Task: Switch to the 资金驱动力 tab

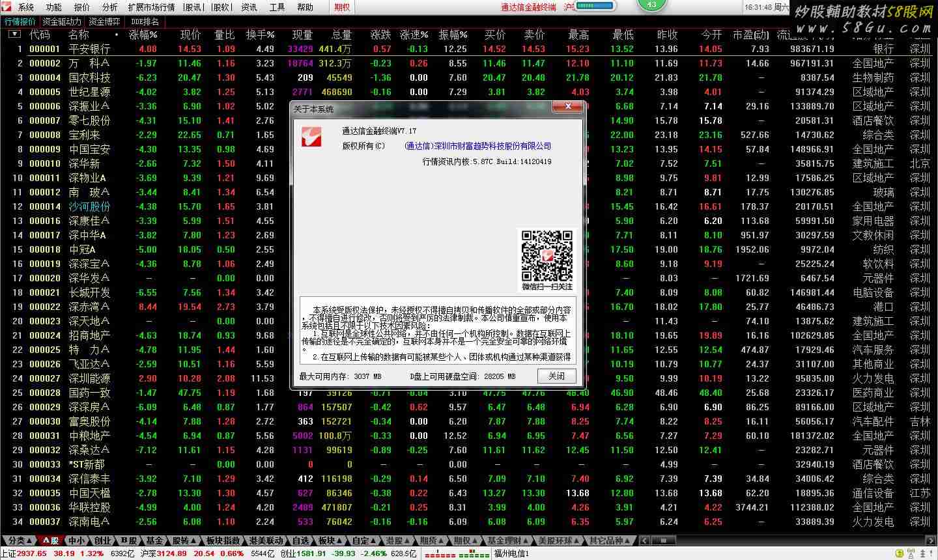Action: pyautogui.click(x=63, y=21)
